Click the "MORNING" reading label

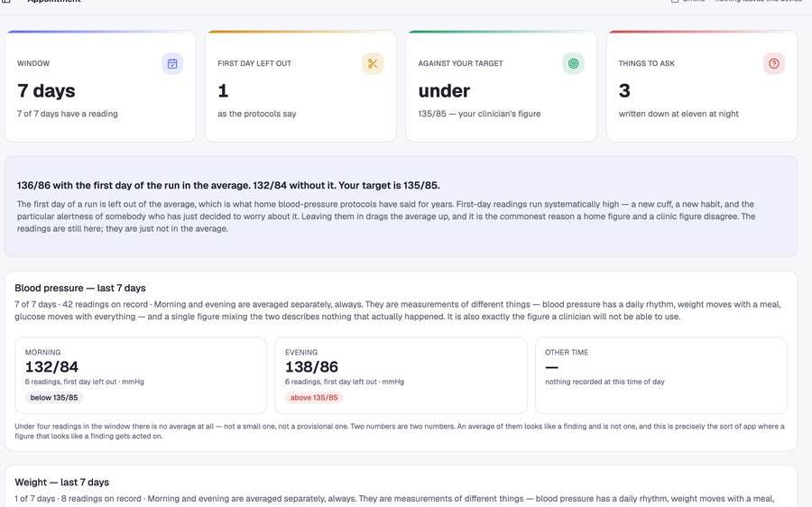(x=42, y=352)
